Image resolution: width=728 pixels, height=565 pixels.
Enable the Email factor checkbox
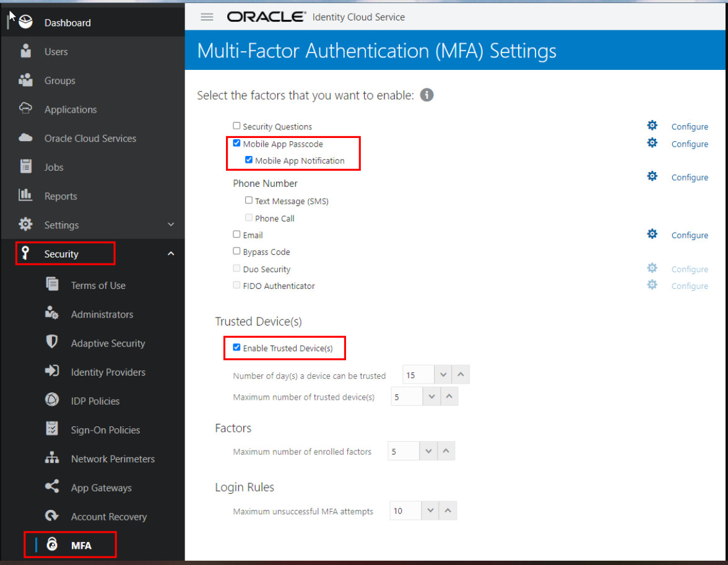click(x=236, y=234)
